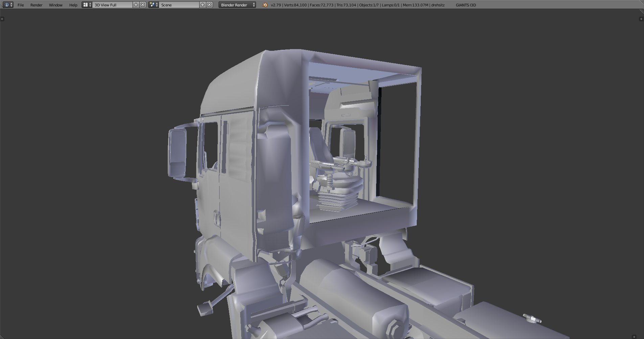Open the Help menu

click(x=73, y=5)
